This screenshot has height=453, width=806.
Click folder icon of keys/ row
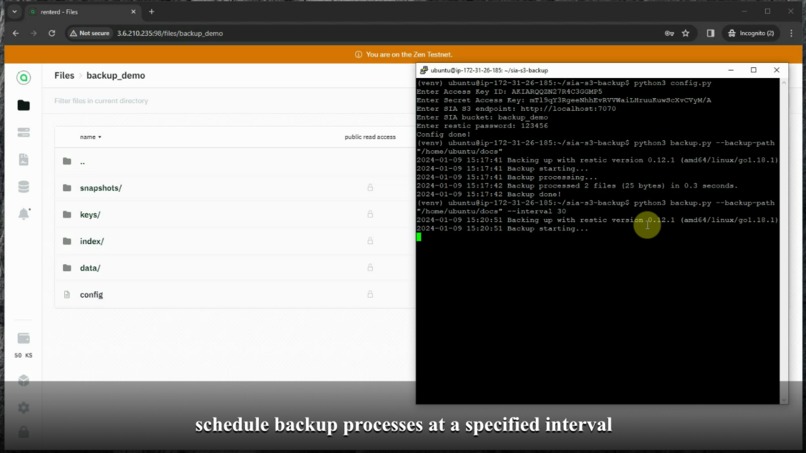click(x=67, y=214)
